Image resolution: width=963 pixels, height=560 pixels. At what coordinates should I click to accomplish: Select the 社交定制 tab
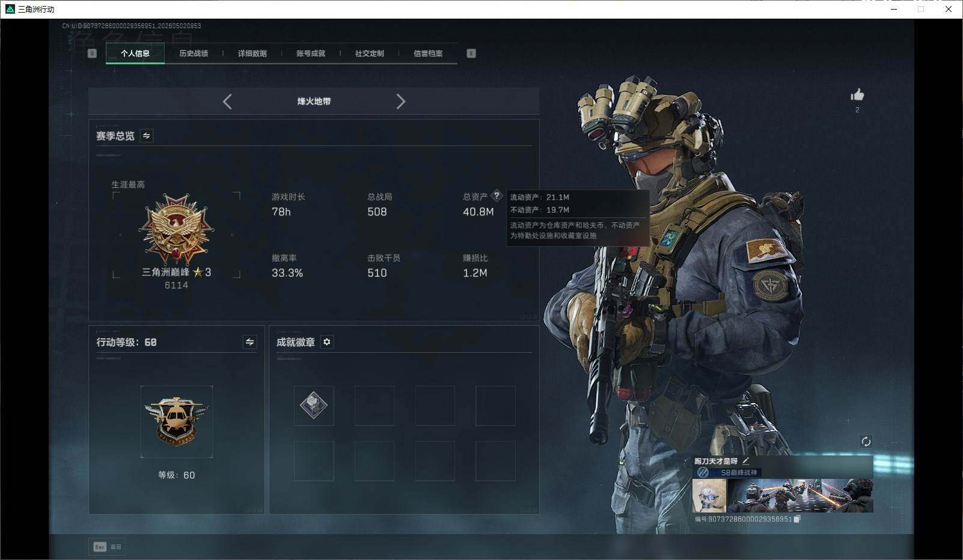coord(370,53)
